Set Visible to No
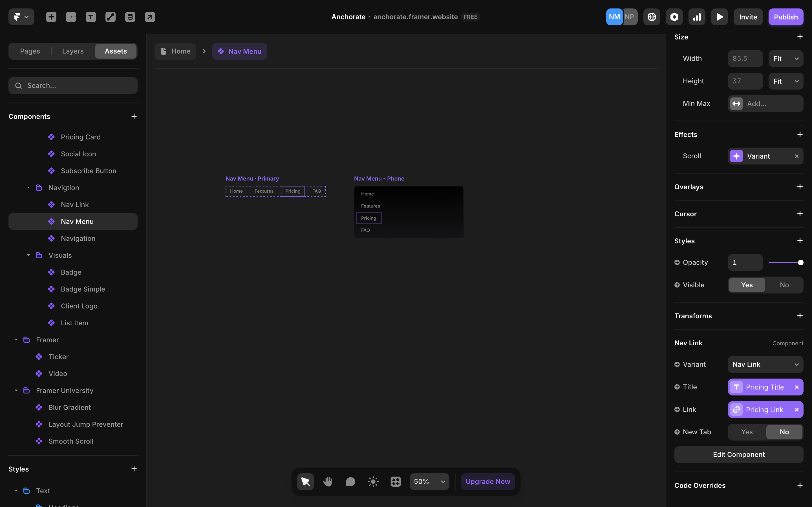Screen dimensions: 812x507 point(784,285)
